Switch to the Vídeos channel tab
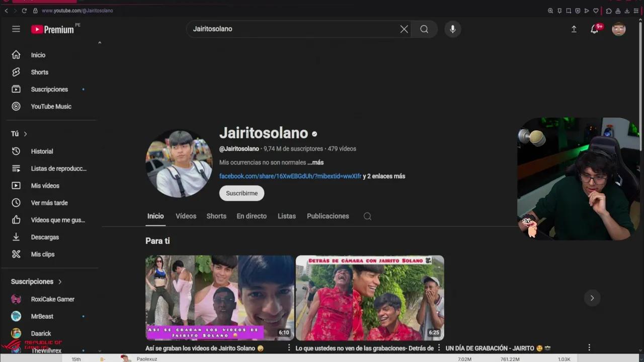Image resolution: width=644 pixels, height=362 pixels. (x=186, y=216)
